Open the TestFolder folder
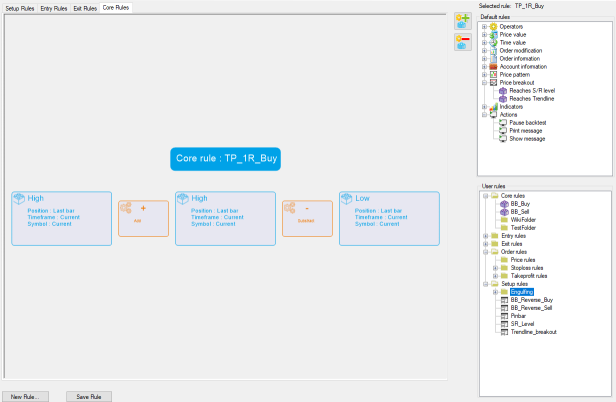The image size is (616, 402). tap(523, 228)
